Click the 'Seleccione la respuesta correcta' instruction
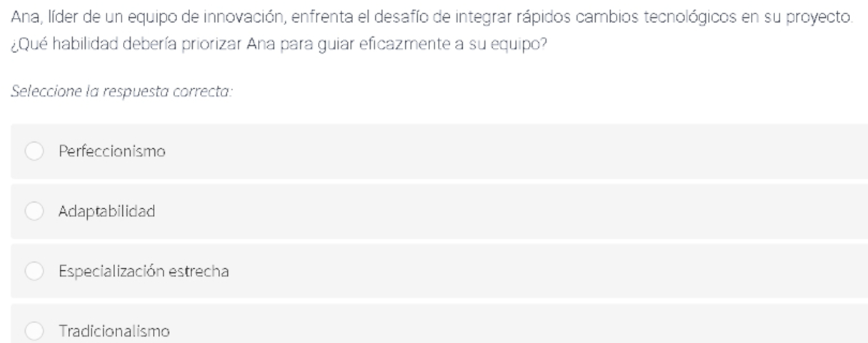This screenshot has width=868, height=343. tap(121, 92)
